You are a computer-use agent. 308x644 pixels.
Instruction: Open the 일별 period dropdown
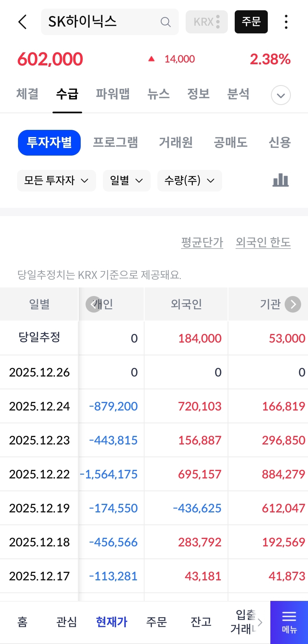[x=126, y=181]
